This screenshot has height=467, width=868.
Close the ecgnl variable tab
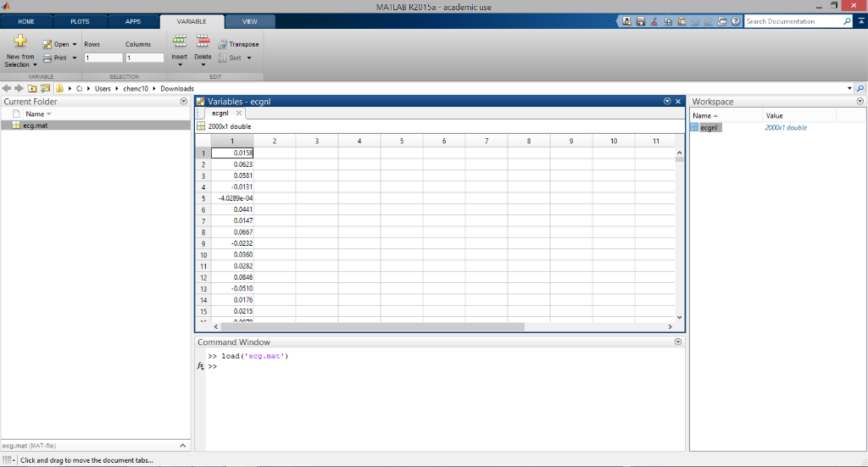(239, 113)
